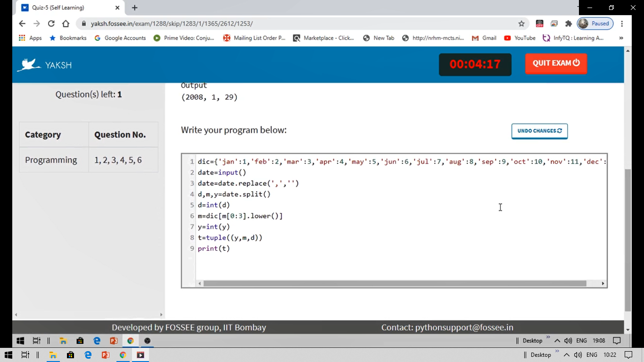Reload the page with the refresh icon
This screenshot has height=362, width=644.
coord(51,23)
